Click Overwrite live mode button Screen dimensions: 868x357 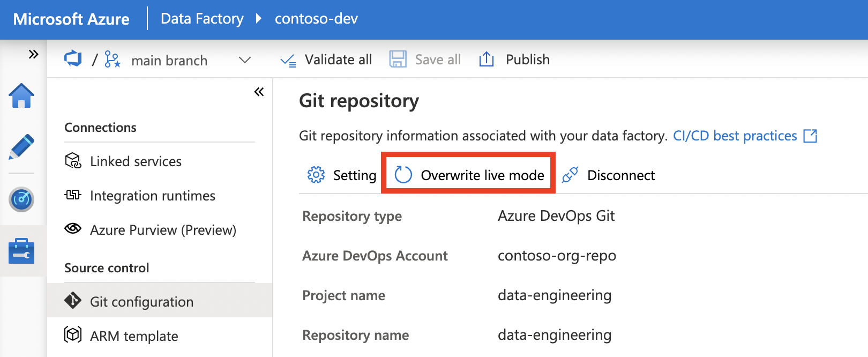[469, 175]
